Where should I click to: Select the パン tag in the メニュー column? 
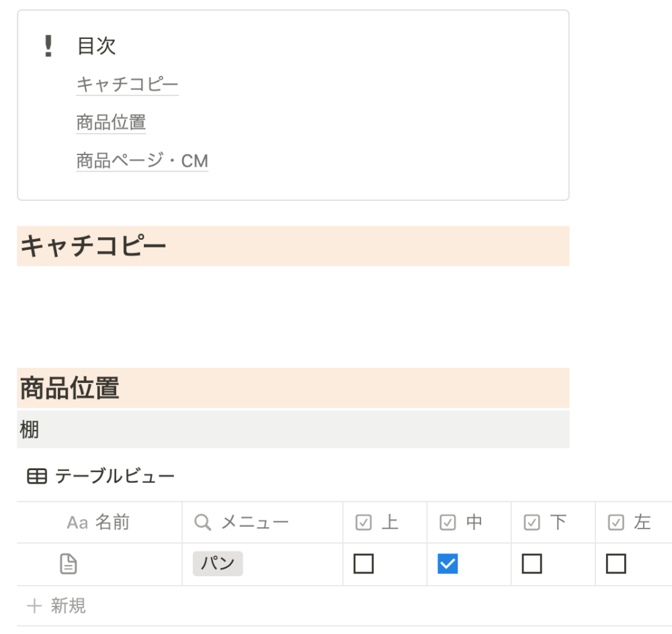[218, 563]
